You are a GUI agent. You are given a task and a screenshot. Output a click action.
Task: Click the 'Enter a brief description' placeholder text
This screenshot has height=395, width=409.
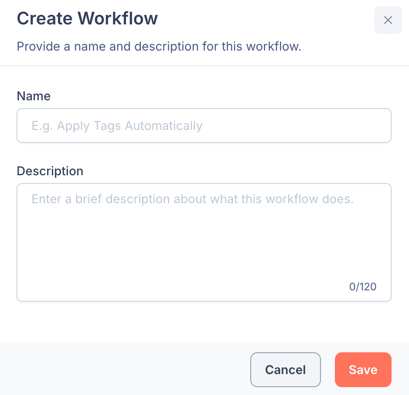[x=192, y=199]
